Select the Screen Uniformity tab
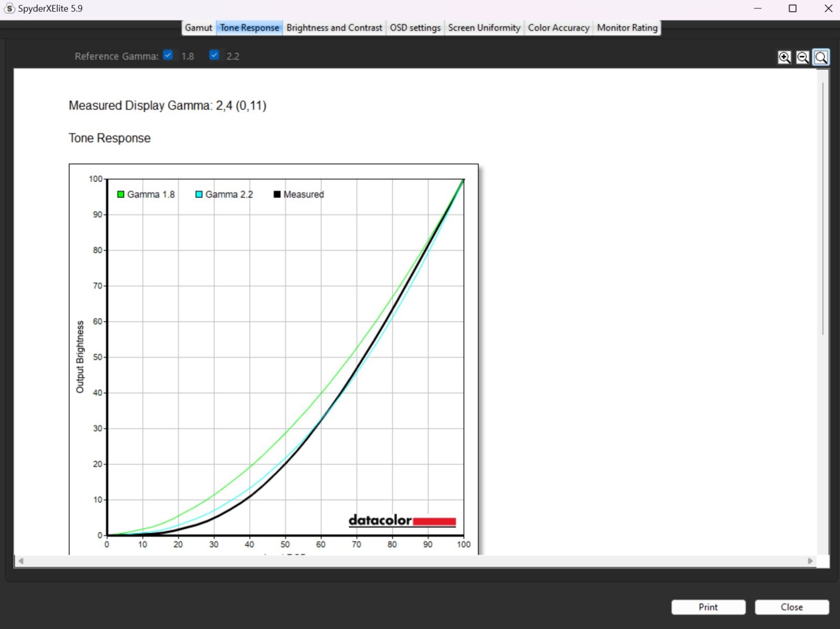The image size is (840, 629). point(484,28)
